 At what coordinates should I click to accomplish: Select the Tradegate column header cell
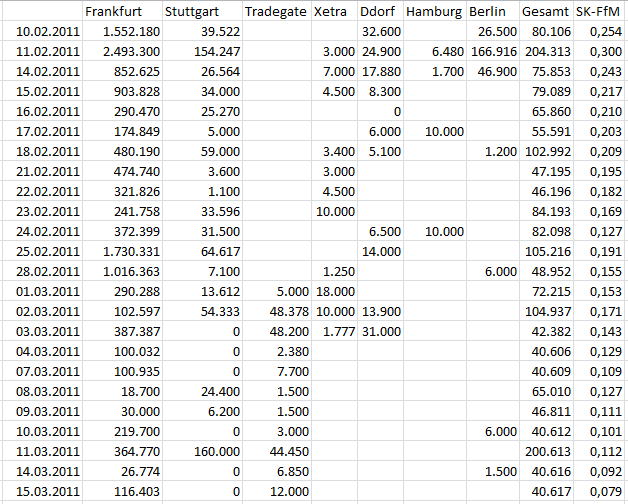[x=277, y=11]
